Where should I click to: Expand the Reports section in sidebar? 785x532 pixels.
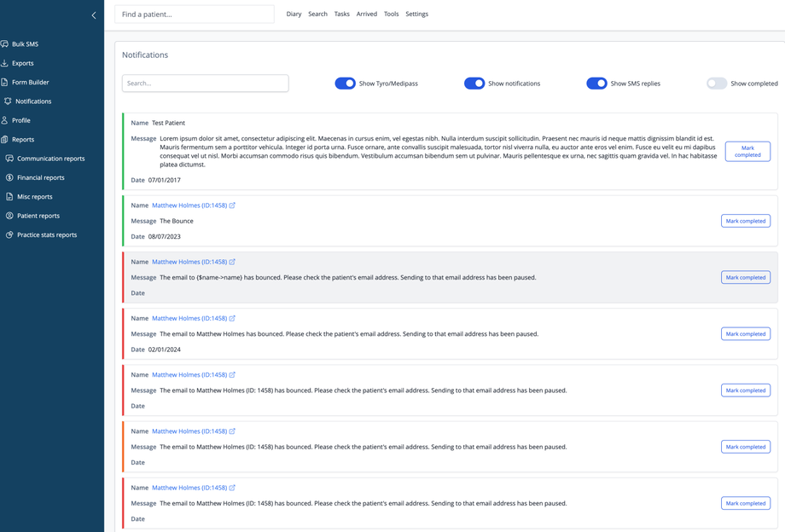pos(23,140)
